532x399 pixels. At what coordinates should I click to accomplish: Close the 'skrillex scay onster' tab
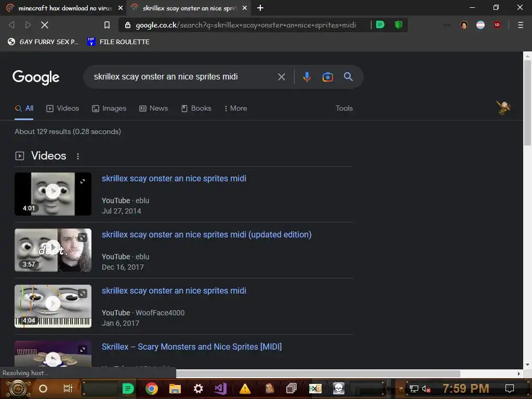[x=244, y=8]
